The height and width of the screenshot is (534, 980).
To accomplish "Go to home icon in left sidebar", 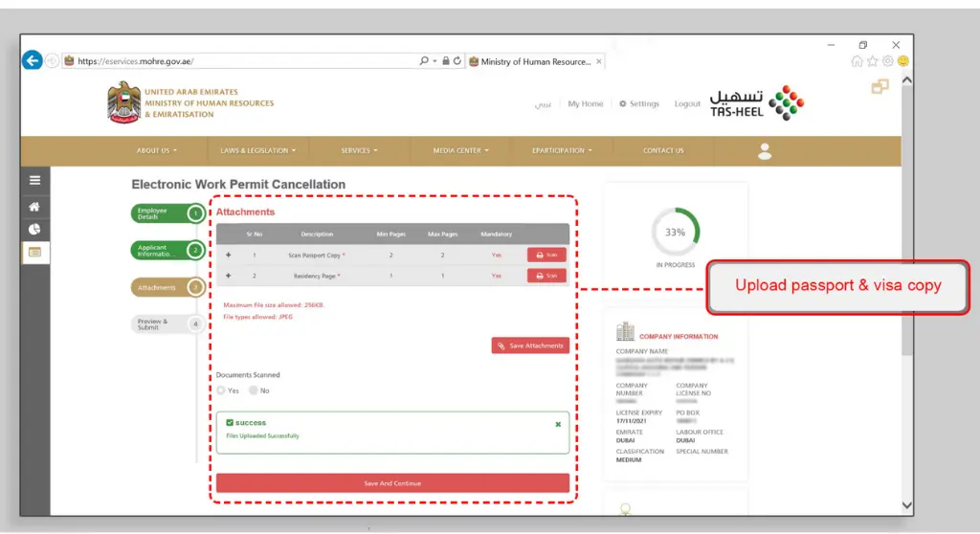I will pos(34,207).
